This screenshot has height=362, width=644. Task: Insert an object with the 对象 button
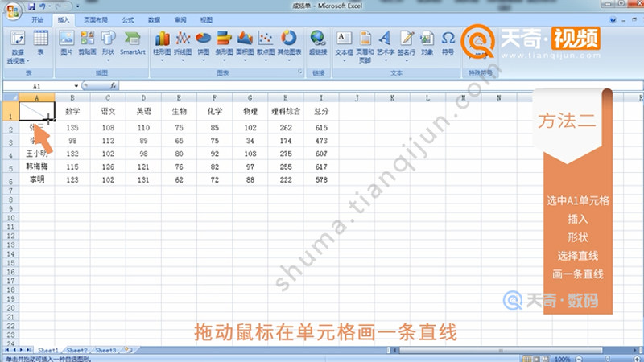(427, 43)
